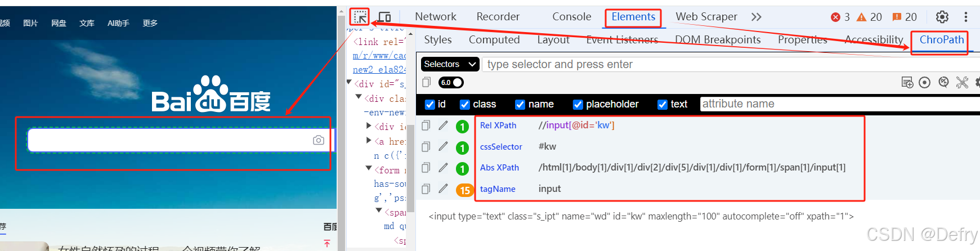Open the Styles sidebar tab
Viewport: 980px width, 251px height.
click(438, 40)
